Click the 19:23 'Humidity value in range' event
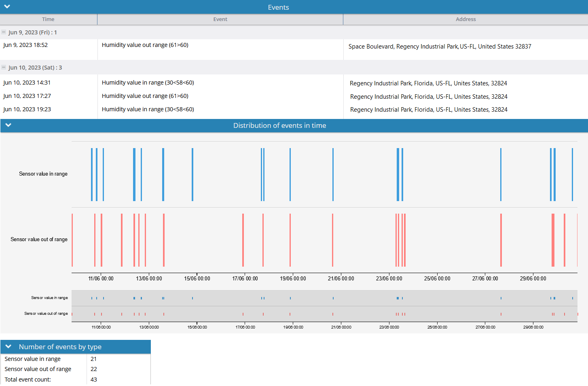This screenshot has height=386, width=588. point(148,109)
